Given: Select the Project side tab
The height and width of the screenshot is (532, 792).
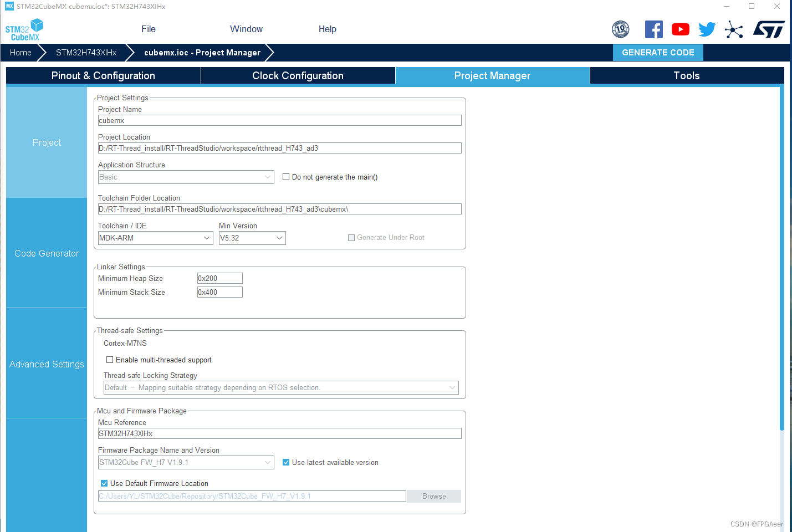Looking at the screenshot, I should pyautogui.click(x=47, y=142).
